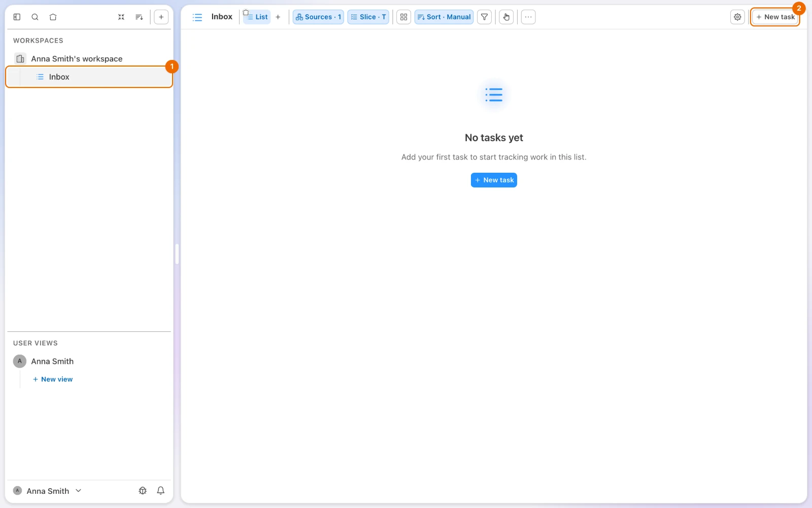Open the sidebar sort order icon
This screenshot has width=812, height=508.
[139, 17]
